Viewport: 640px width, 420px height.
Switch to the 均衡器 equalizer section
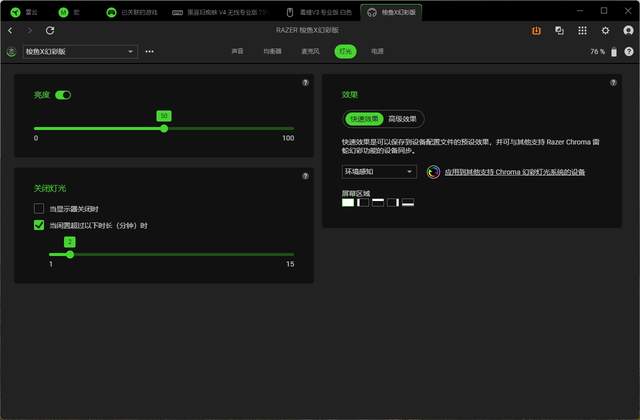coord(272,51)
